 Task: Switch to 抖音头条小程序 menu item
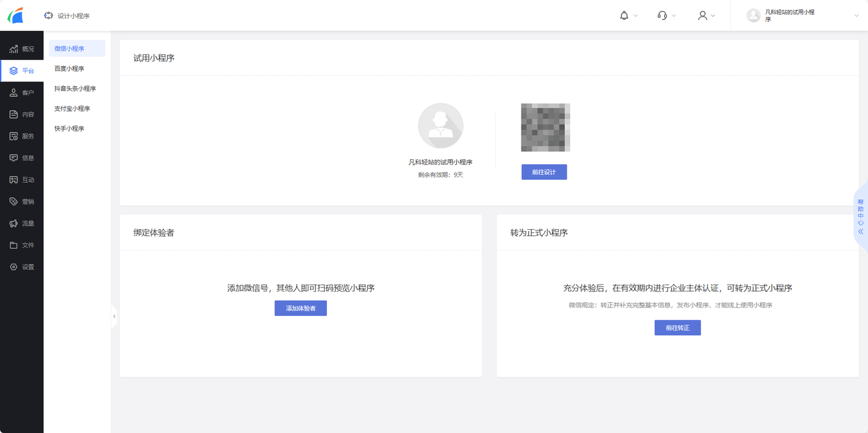point(75,89)
